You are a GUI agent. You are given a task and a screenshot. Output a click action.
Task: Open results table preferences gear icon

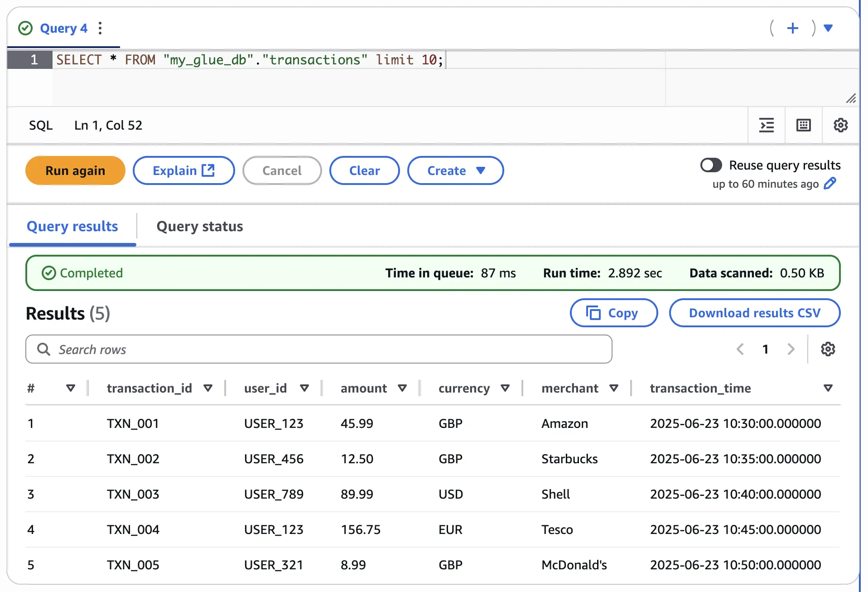click(828, 349)
